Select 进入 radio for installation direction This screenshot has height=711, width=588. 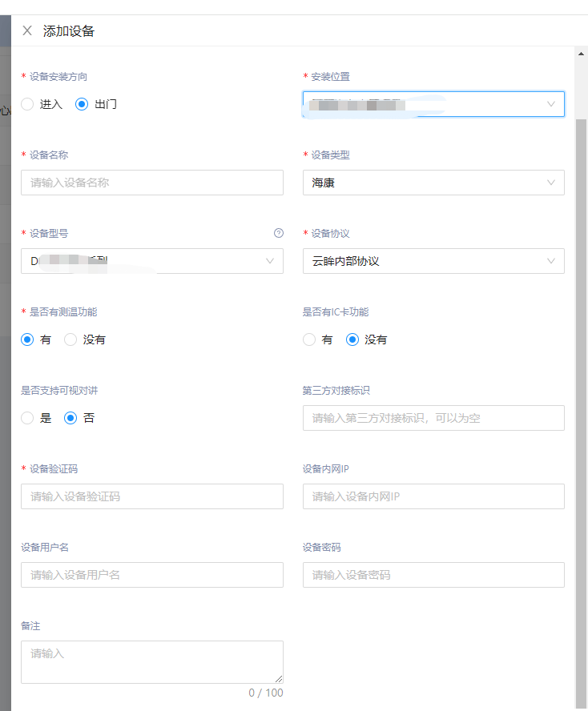(28, 104)
